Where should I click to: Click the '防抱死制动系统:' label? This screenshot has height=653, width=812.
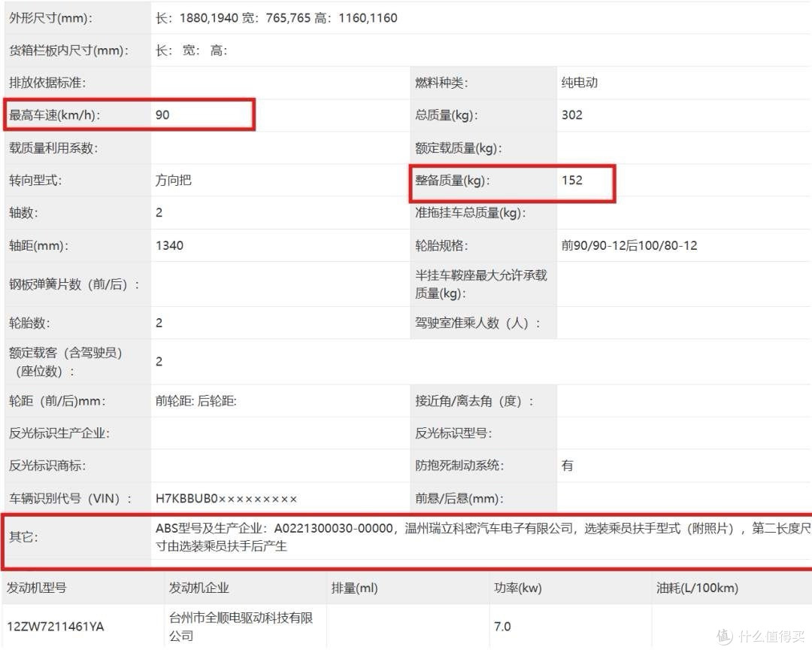(459, 466)
